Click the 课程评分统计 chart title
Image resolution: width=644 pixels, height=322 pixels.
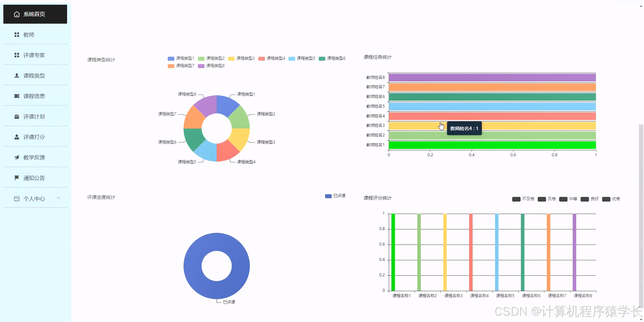point(378,198)
